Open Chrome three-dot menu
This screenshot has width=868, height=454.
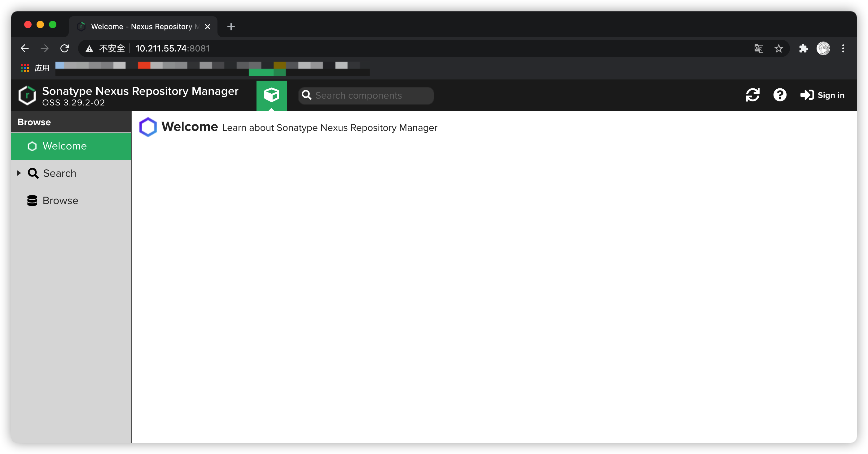843,49
